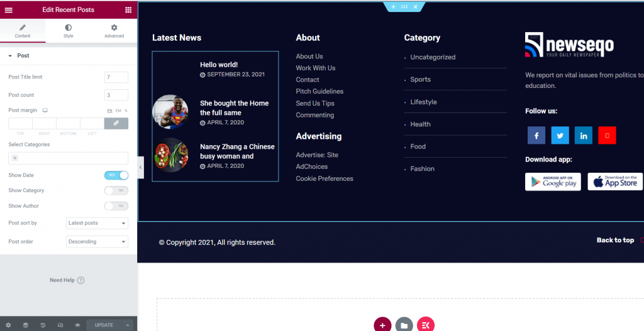Open page settings gear in bottom bar
The width and height of the screenshot is (644, 331).
pyautogui.click(x=8, y=325)
